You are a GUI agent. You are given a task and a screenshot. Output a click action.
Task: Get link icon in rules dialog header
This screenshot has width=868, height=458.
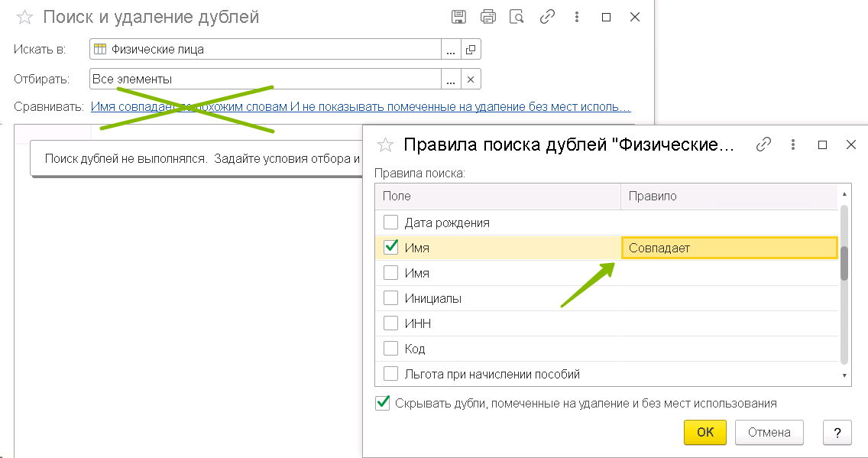coord(763,145)
